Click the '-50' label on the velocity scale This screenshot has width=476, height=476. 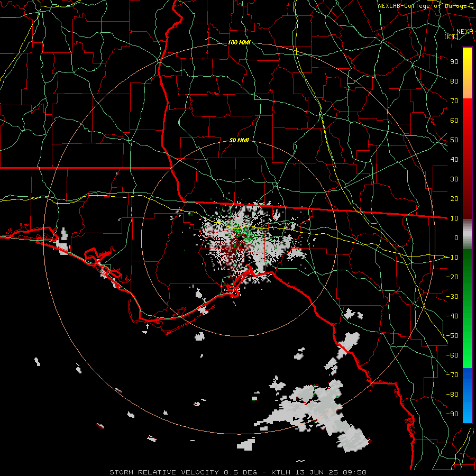(452, 336)
